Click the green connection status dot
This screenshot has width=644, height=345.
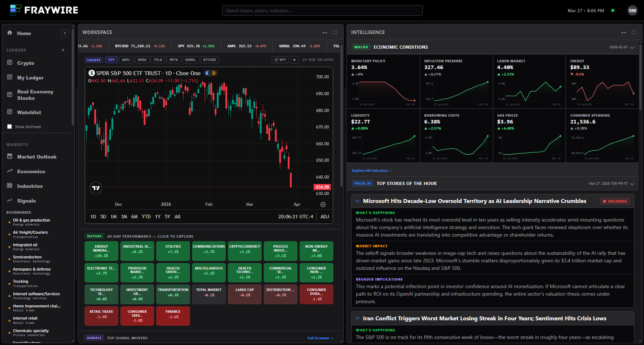coord(613,10)
